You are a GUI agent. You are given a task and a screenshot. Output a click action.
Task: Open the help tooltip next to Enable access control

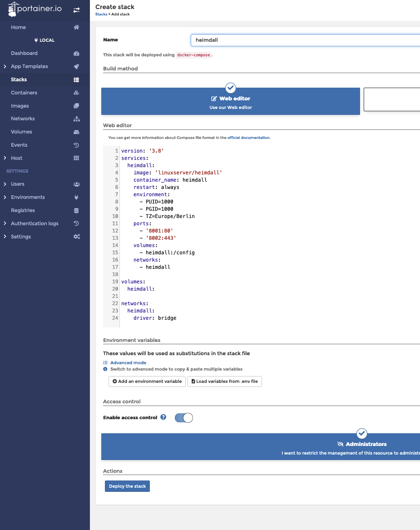tap(163, 417)
